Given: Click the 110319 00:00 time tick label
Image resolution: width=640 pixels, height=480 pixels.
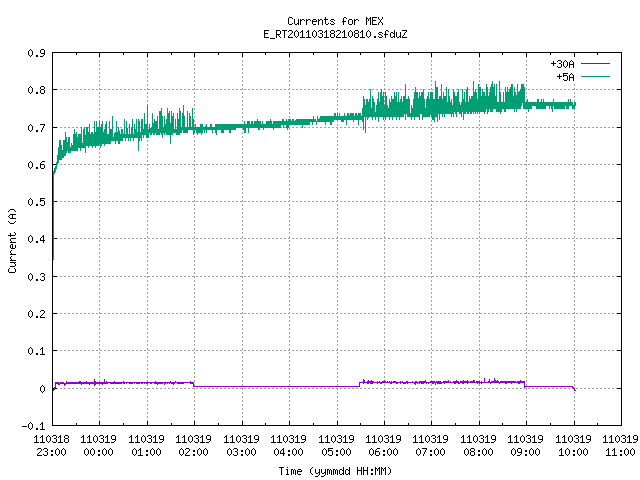Looking at the screenshot, I should click(x=98, y=446).
